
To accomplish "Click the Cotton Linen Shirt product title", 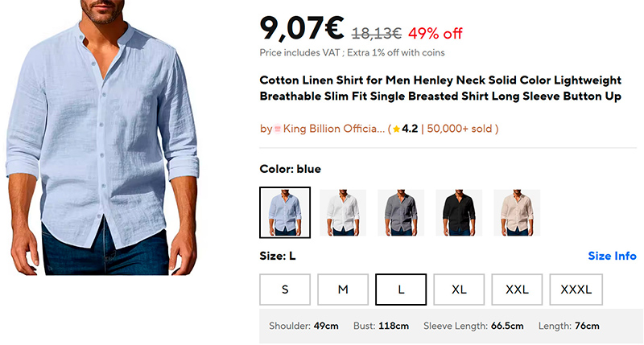I will point(440,88).
